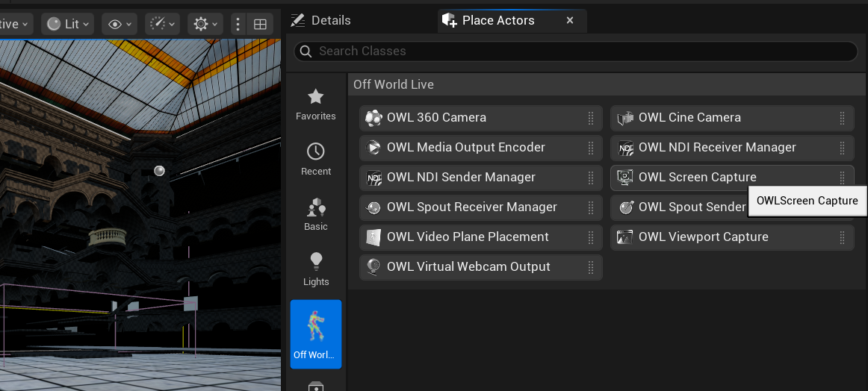Image resolution: width=868 pixels, height=391 pixels.
Task: Click the Details tab pencil icon
Action: [298, 20]
